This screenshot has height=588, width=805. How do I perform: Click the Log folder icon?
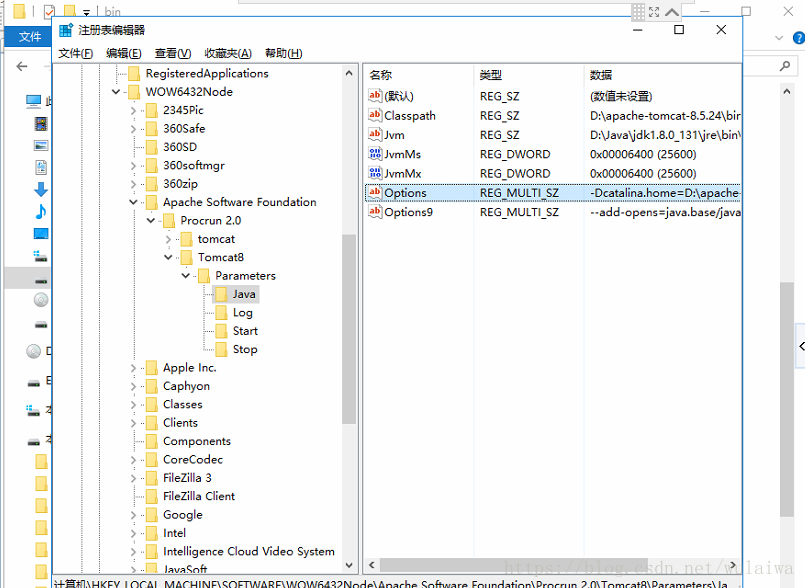[x=221, y=312]
